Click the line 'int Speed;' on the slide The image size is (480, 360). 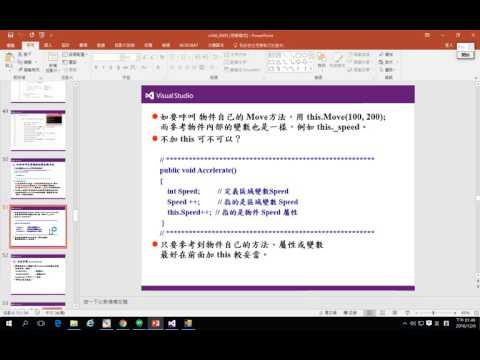[183, 191]
